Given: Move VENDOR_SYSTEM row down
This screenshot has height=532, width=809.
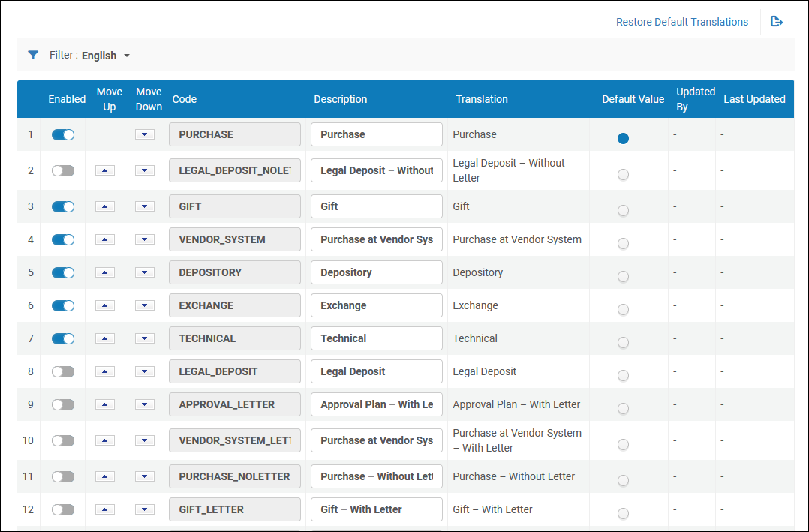Looking at the screenshot, I should coord(144,239).
